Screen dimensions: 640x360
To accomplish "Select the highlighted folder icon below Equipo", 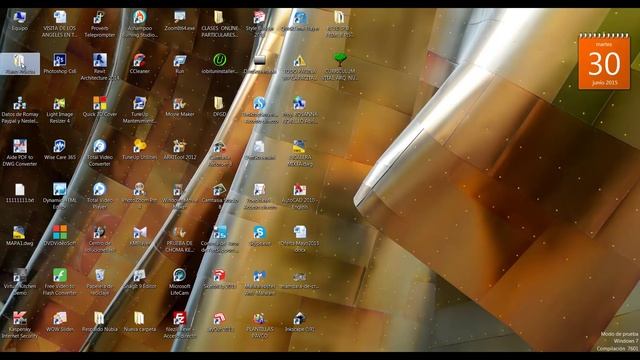I will [x=20, y=64].
